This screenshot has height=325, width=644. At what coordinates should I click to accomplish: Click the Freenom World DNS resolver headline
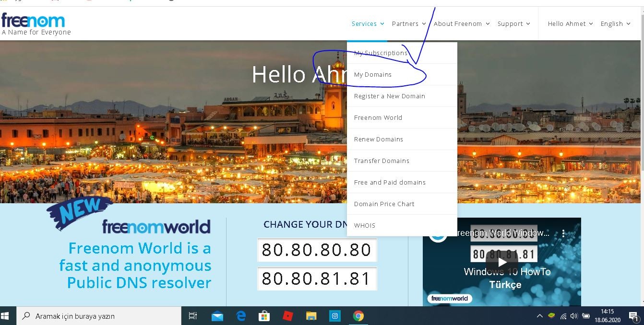pos(135,265)
